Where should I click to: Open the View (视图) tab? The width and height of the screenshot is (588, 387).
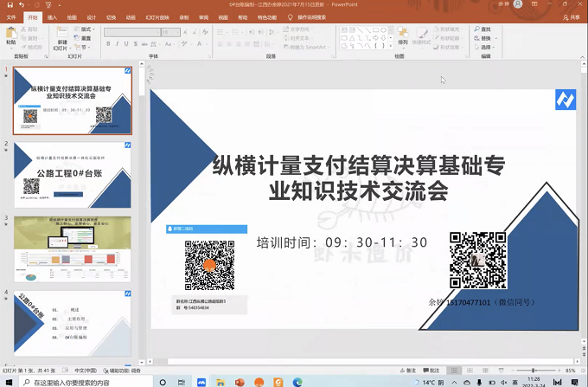[223, 17]
